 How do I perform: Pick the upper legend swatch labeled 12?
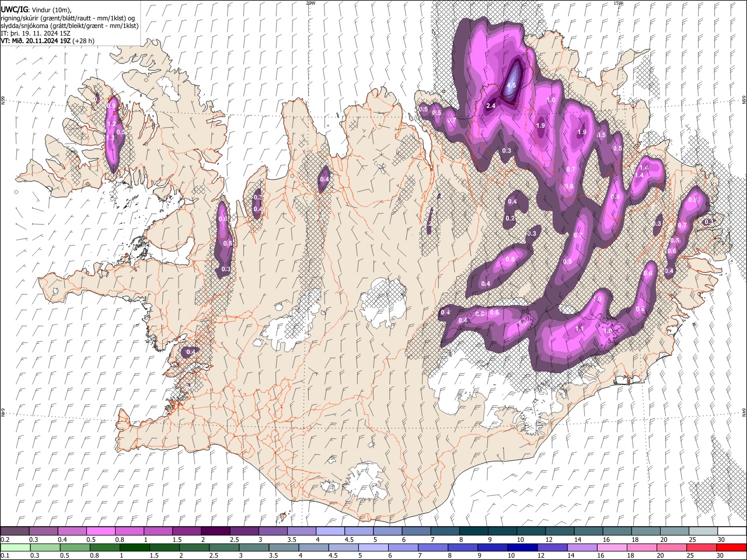[x=559, y=531]
